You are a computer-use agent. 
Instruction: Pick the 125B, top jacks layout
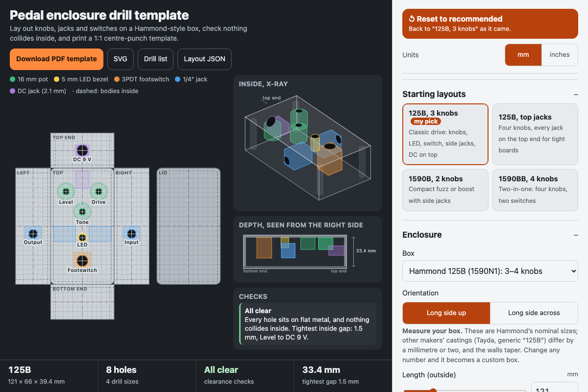pos(535,134)
